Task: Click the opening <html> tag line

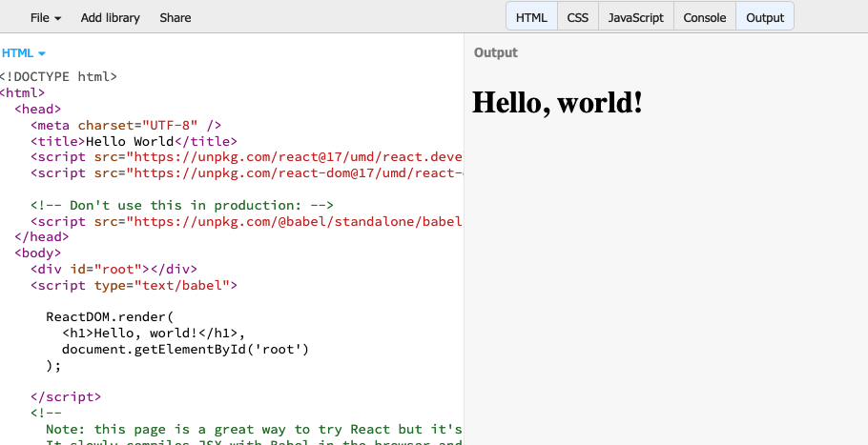Action: tap(22, 92)
